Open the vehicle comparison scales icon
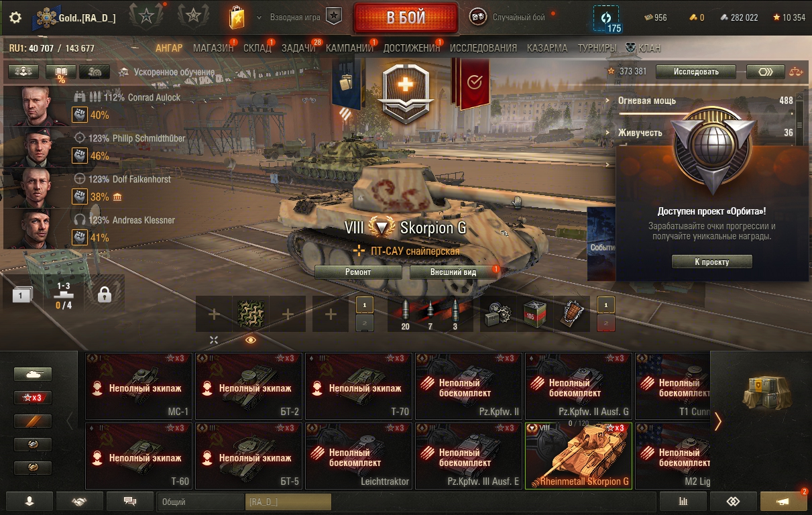Viewport: 812px width, 515px height. [x=796, y=72]
